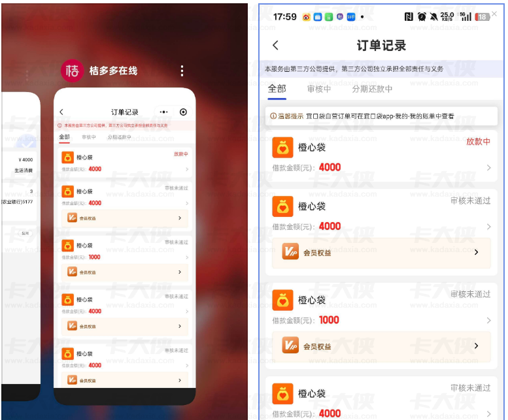Image resolution: width=508 pixels, height=420 pixels.
Task: Switch to 审核中 tab on right screen
Action: pyautogui.click(x=319, y=89)
